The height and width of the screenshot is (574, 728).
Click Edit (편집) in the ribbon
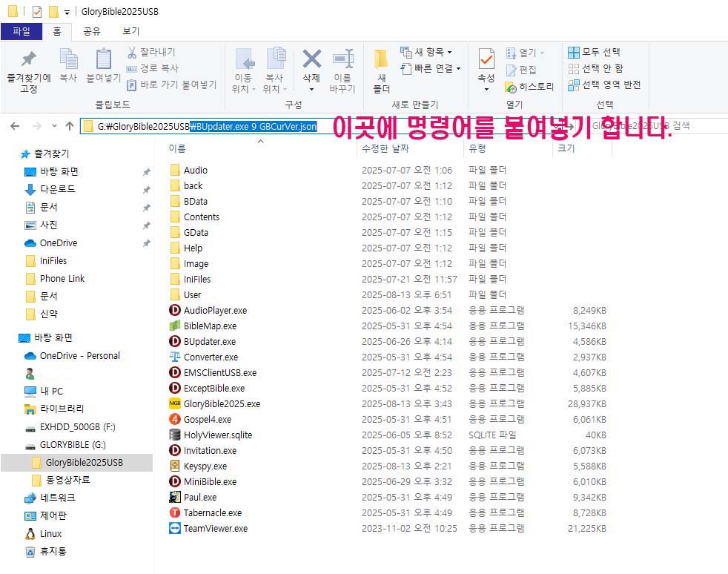(521, 70)
